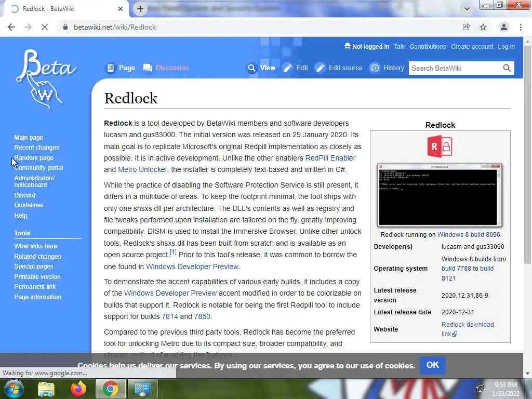The image size is (532, 399).
Task: Open Page information link
Action: 37,297
